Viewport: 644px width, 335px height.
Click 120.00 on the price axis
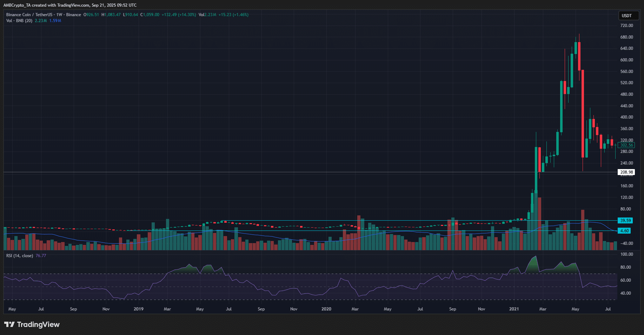626,197
